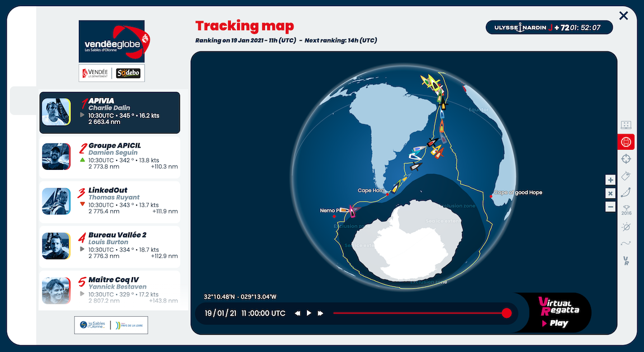
Task: Select the LinkedOut Thomas Ruyant card
Action: tap(110, 202)
